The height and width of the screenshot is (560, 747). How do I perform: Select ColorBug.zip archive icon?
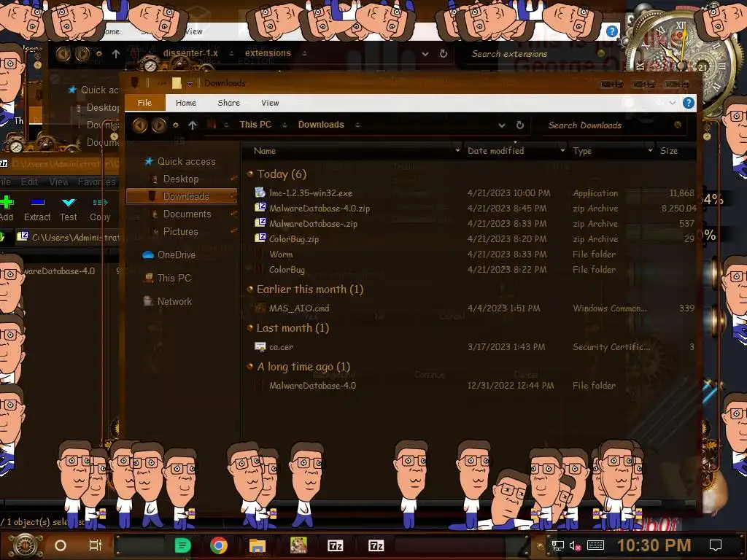coord(260,238)
